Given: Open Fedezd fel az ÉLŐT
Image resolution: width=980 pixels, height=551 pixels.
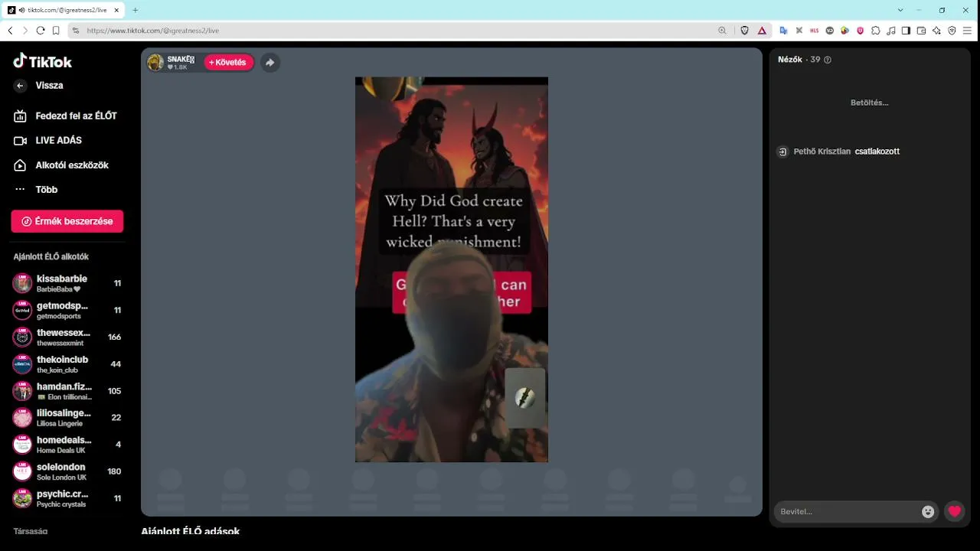Looking at the screenshot, I should (x=67, y=116).
